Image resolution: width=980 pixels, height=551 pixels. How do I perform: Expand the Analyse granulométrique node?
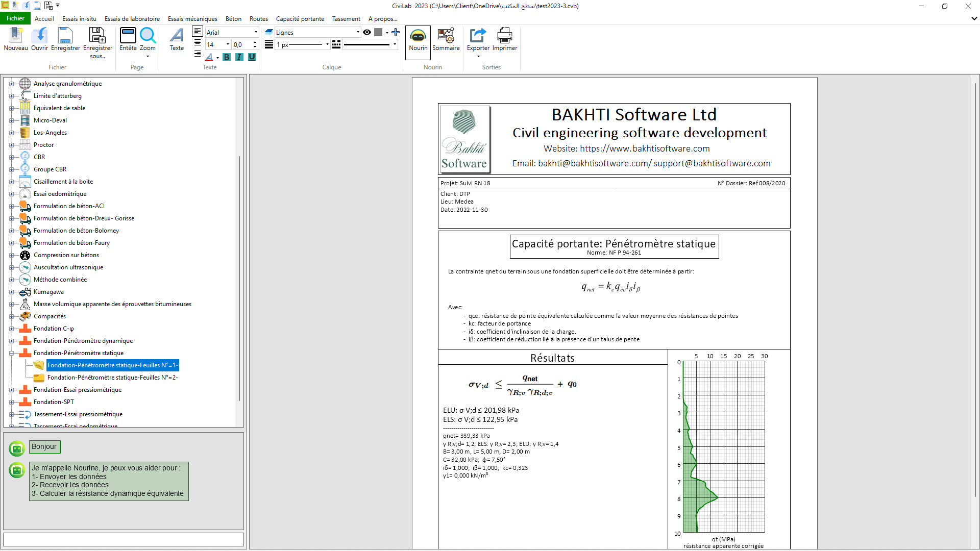[x=11, y=84]
